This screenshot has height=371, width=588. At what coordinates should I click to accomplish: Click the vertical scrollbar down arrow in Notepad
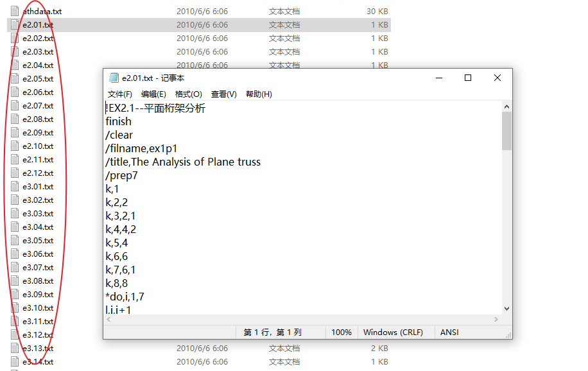tap(506, 309)
